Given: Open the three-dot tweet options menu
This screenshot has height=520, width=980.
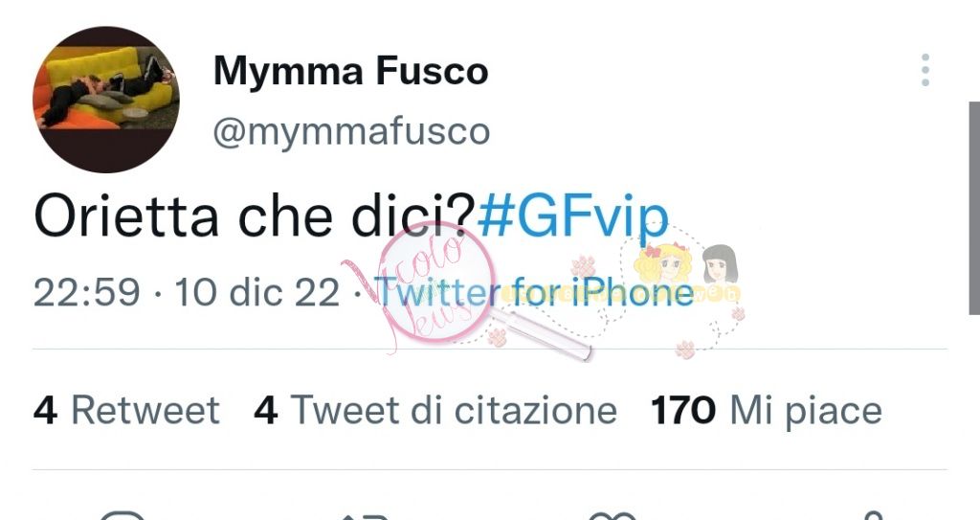Looking at the screenshot, I should pyautogui.click(x=925, y=70).
